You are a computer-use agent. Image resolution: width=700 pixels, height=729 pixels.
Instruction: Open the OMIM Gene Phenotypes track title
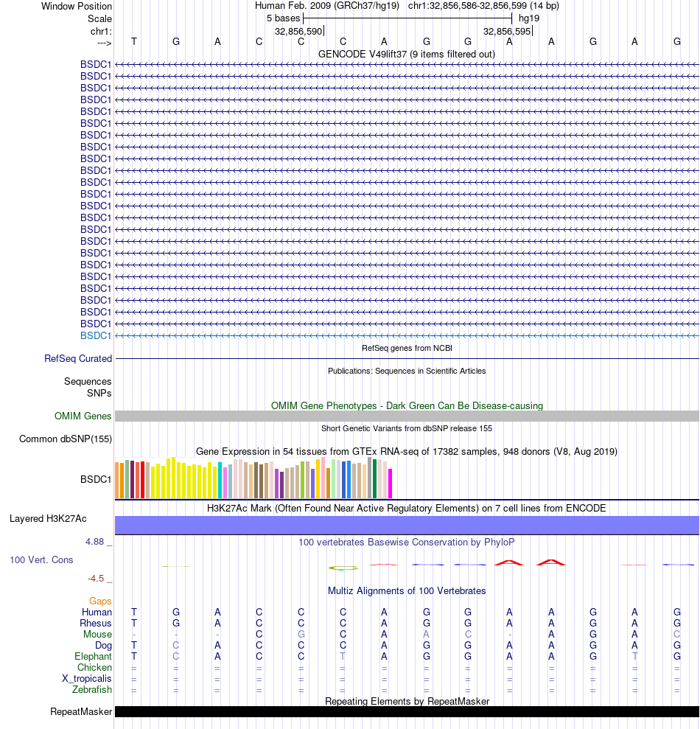407,406
